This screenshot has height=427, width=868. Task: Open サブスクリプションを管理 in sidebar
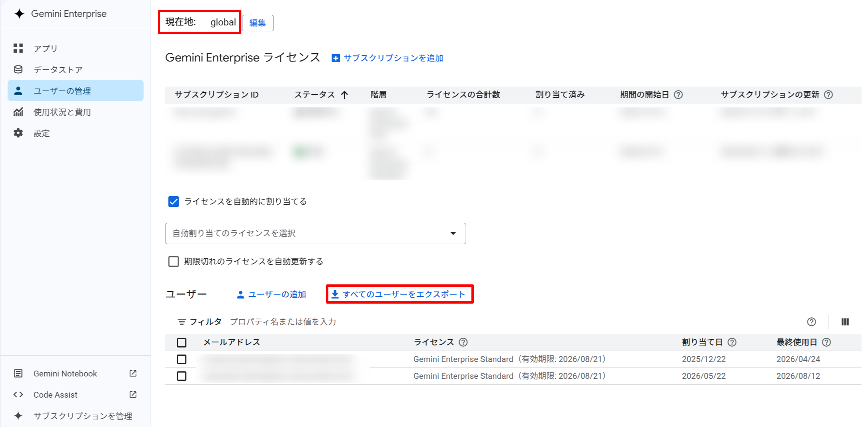pos(76,416)
